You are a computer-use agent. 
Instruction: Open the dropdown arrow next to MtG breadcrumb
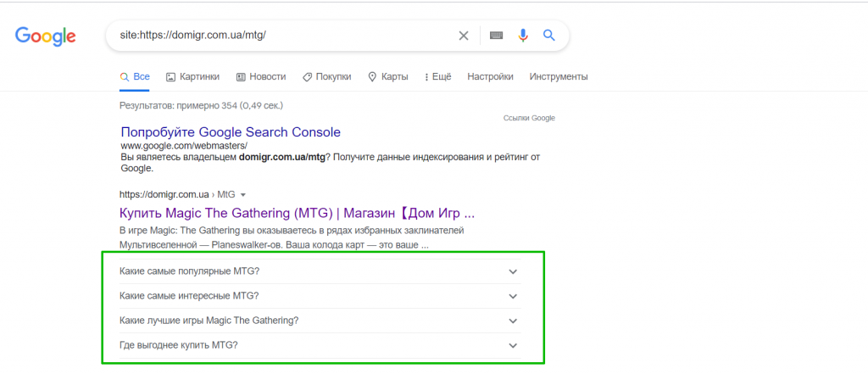[243, 195]
